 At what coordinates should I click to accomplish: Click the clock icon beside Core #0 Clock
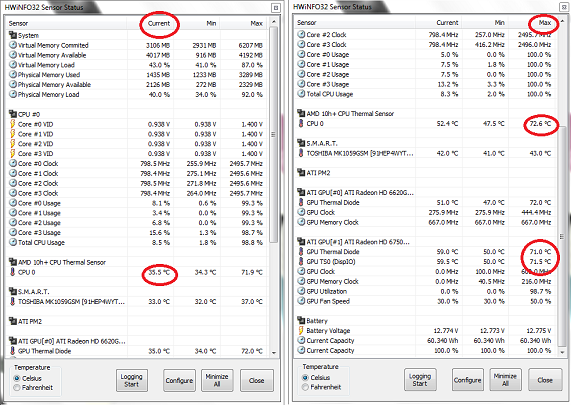[13, 163]
